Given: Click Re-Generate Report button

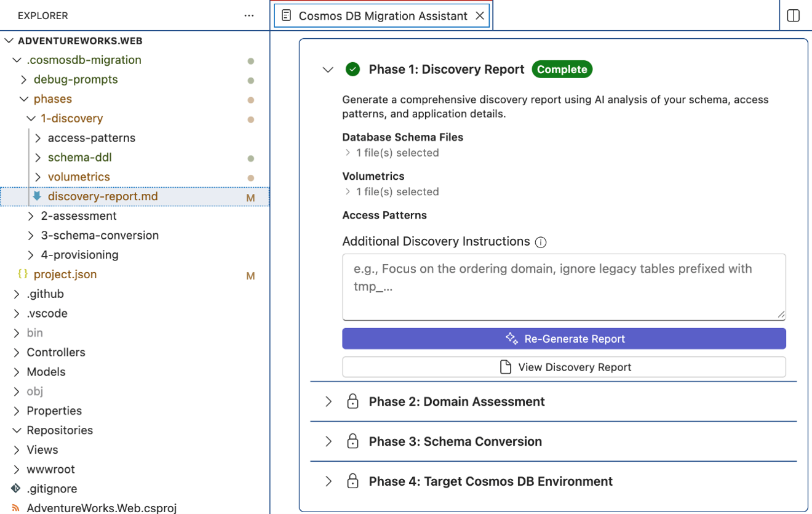Looking at the screenshot, I should (564, 339).
